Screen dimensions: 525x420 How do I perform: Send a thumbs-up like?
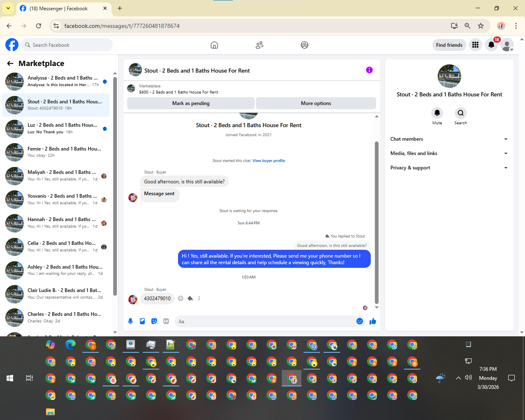click(x=373, y=321)
